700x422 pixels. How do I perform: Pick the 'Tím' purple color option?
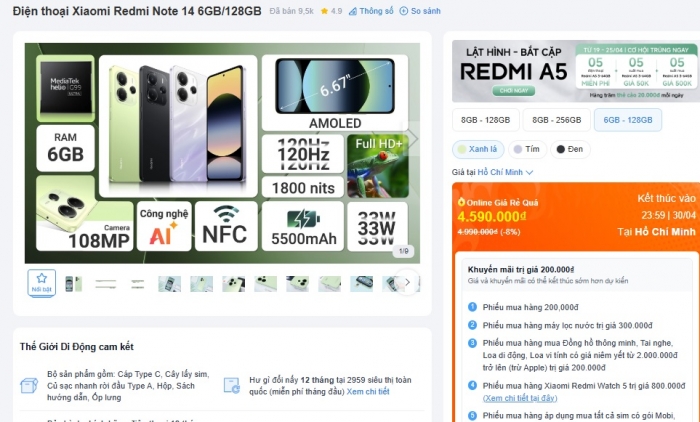(x=526, y=149)
